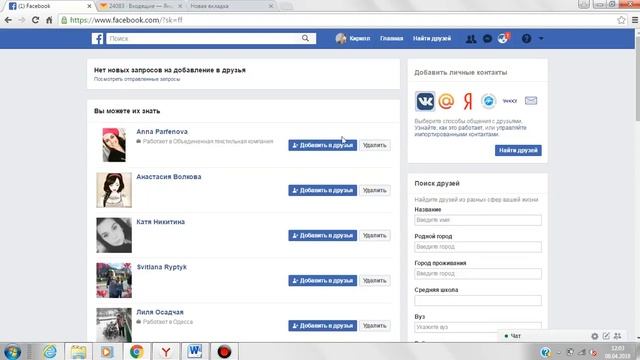Click the Город проживания input field

click(x=478, y=273)
